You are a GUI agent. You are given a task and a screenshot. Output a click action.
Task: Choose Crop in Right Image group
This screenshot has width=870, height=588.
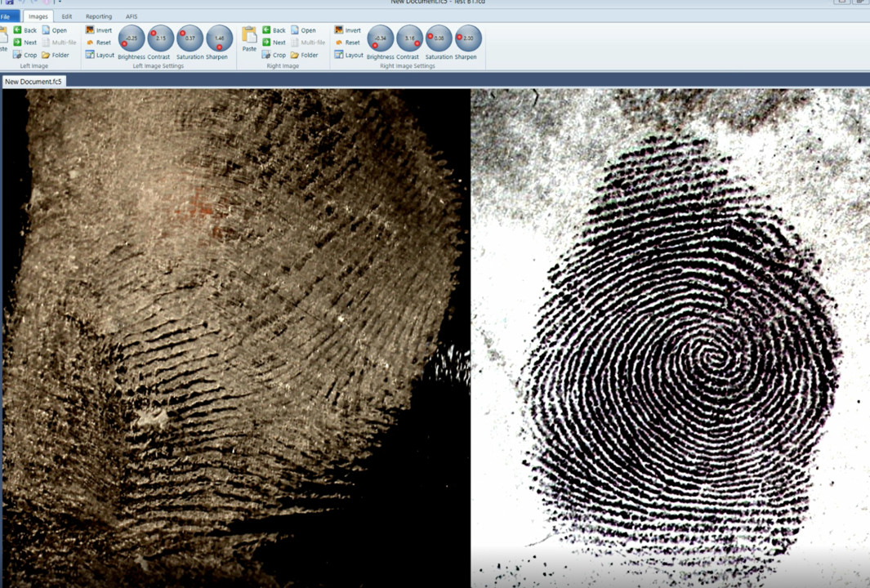pyautogui.click(x=274, y=55)
